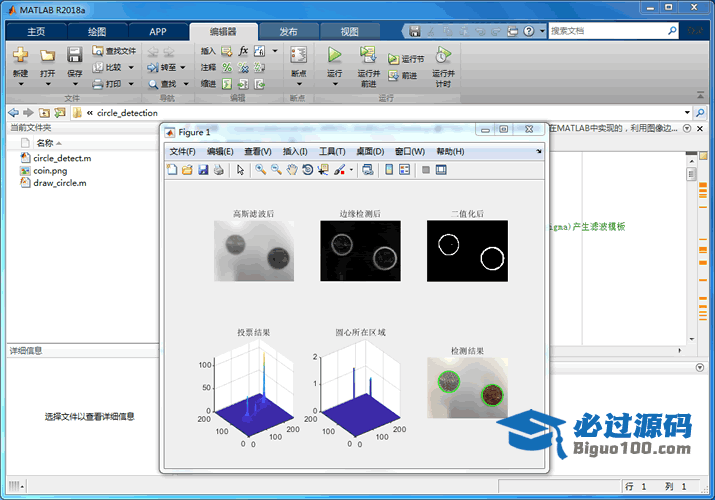Click the Run and Advance (运行并前进) icon
715x500 pixels.
[x=367, y=55]
